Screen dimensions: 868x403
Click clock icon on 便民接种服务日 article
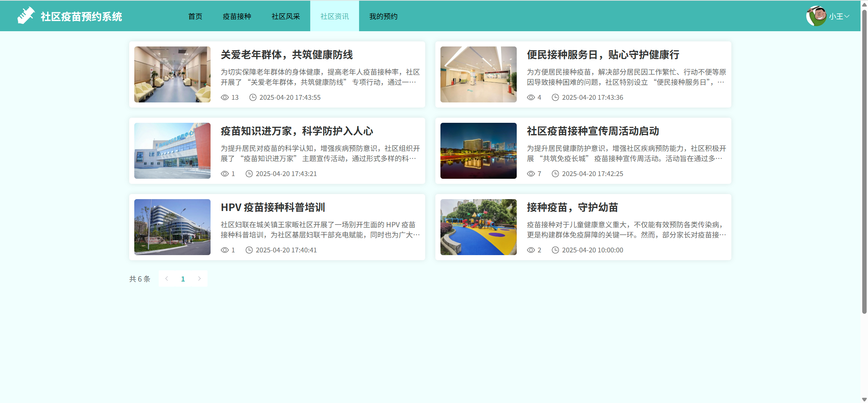[x=555, y=97]
